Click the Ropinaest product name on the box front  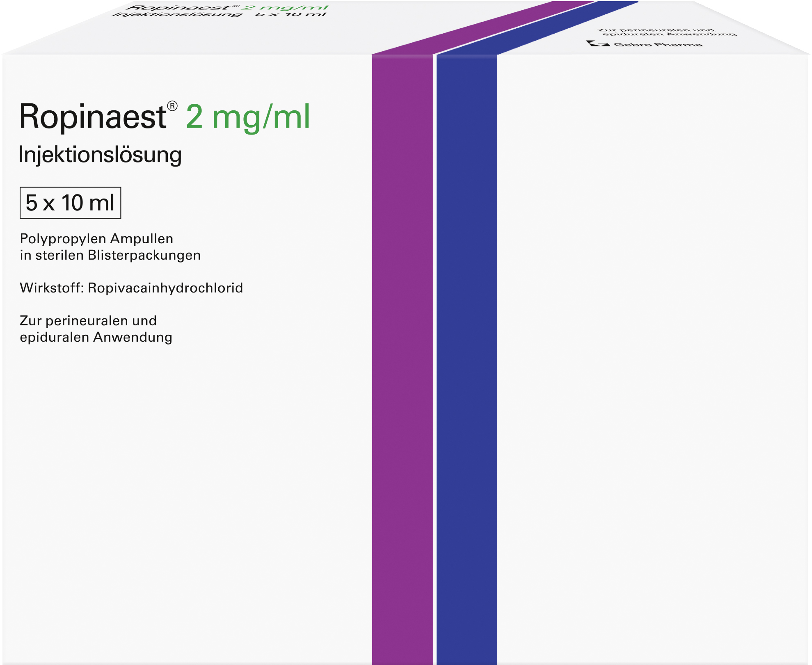[93, 118]
